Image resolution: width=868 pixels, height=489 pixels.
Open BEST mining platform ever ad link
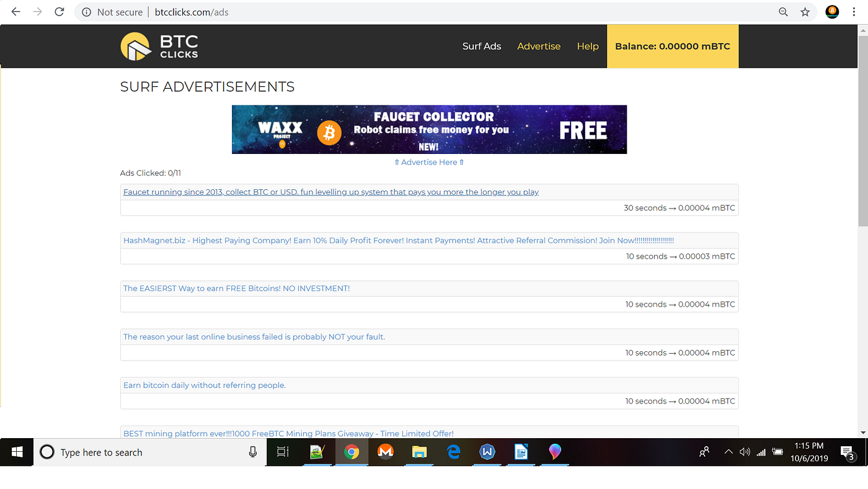(288, 433)
